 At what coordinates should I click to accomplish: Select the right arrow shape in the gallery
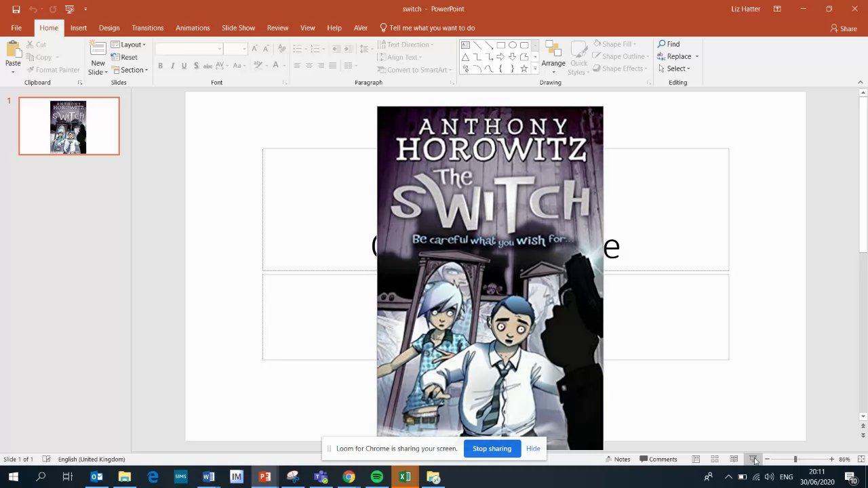(x=500, y=58)
